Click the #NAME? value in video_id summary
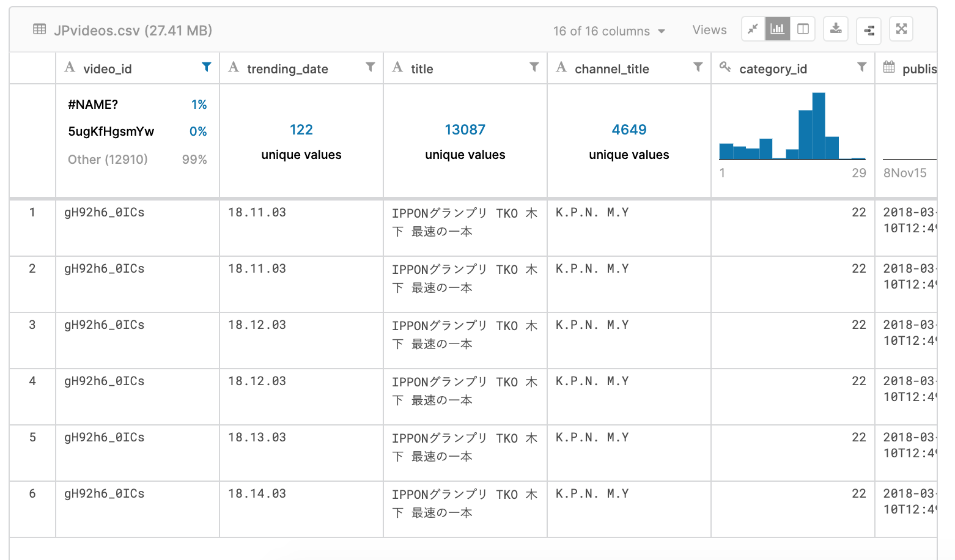 (x=93, y=105)
